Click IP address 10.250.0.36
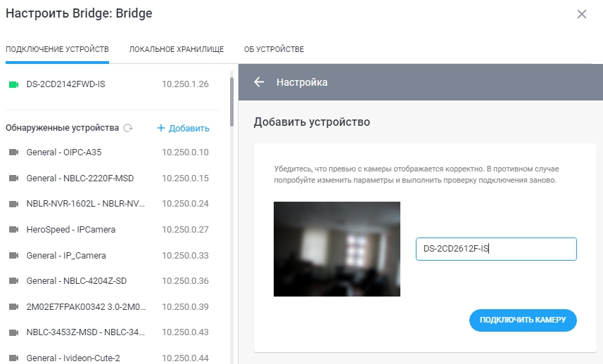Image resolution: width=603 pixels, height=364 pixels. click(x=185, y=281)
